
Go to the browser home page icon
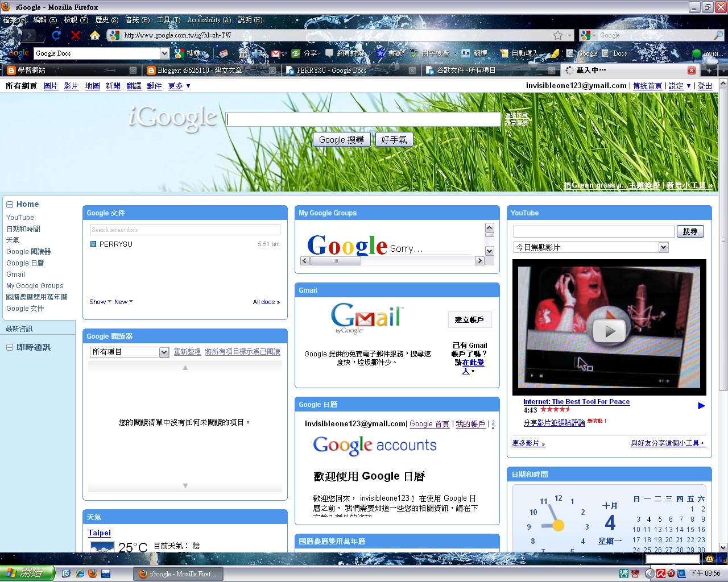tap(95, 35)
